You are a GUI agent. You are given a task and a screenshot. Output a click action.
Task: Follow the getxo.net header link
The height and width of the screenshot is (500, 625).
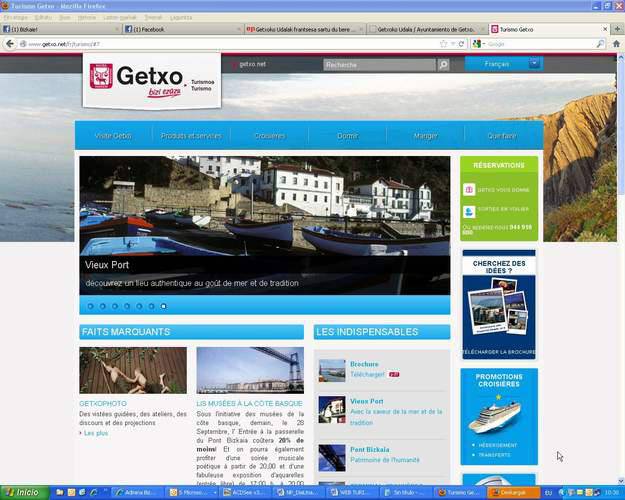coord(252,64)
